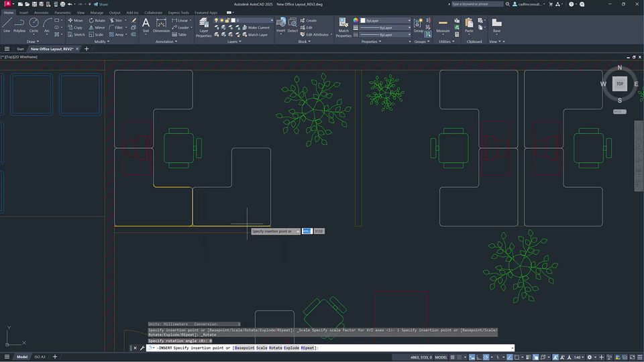Image resolution: width=644 pixels, height=362 pixels.
Task: Expand the Properties panel
Action: click(371, 42)
